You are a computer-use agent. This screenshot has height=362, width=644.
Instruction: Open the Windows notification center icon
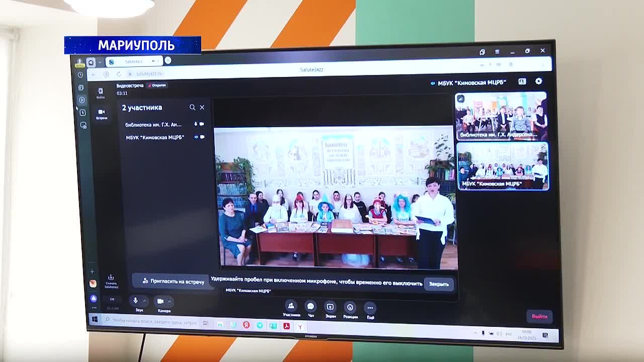click(x=545, y=335)
